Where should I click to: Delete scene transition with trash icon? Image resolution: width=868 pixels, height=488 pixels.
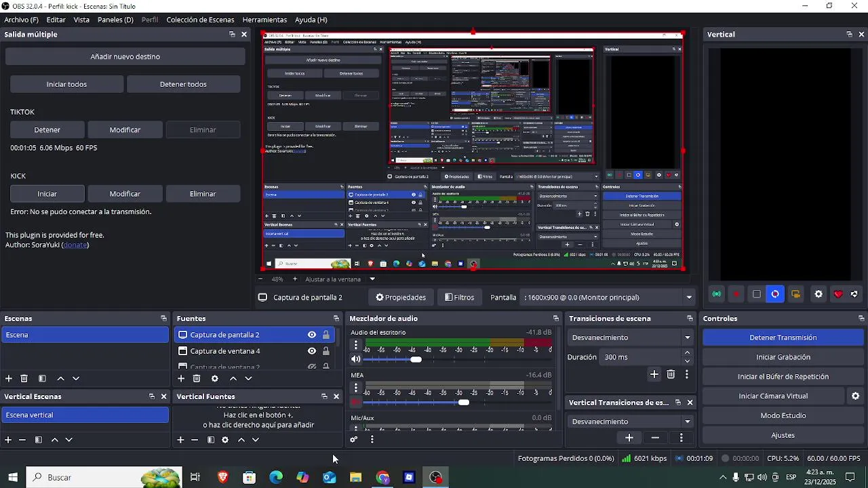tap(671, 374)
